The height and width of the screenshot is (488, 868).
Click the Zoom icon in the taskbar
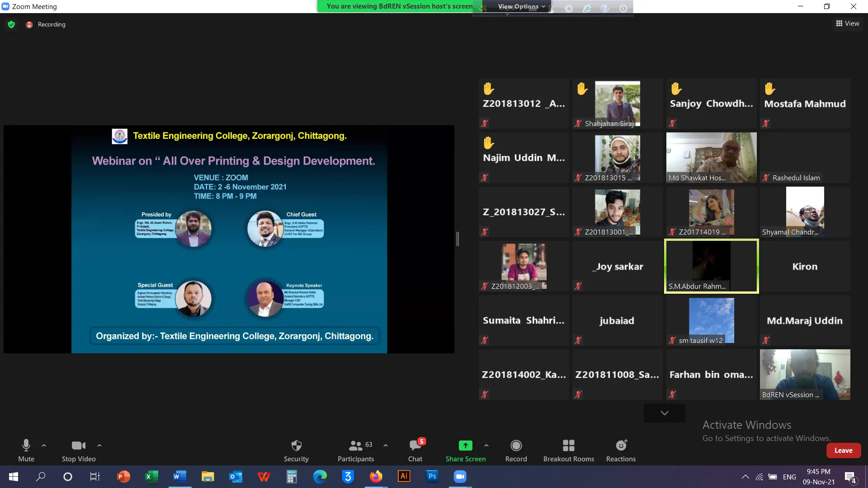[x=460, y=477]
